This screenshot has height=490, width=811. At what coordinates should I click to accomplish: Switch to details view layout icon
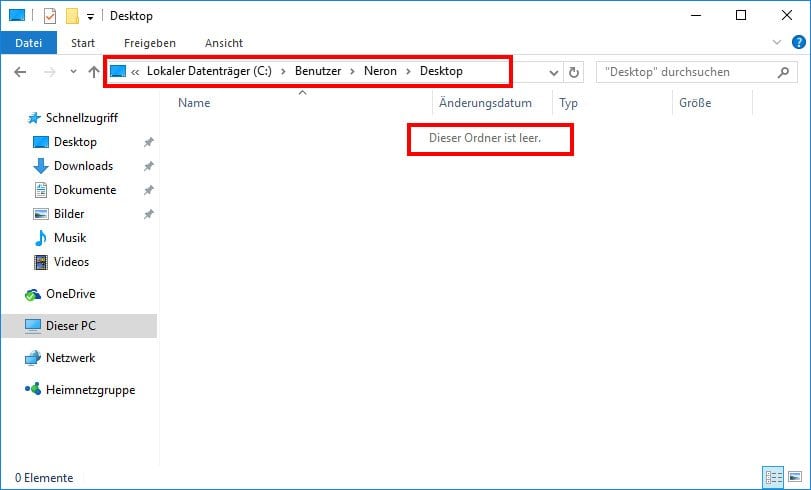click(x=772, y=477)
